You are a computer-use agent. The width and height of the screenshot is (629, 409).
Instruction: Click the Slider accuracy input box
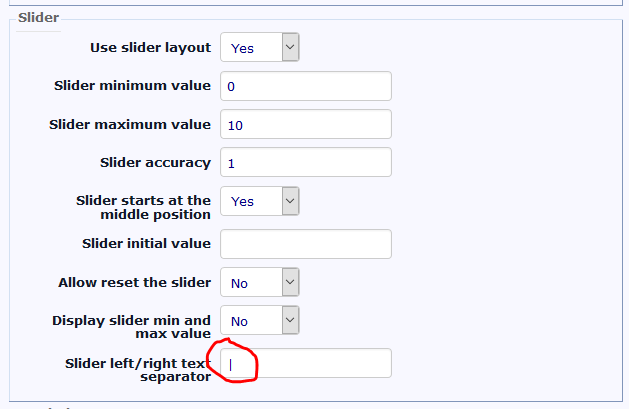pyautogui.click(x=305, y=162)
